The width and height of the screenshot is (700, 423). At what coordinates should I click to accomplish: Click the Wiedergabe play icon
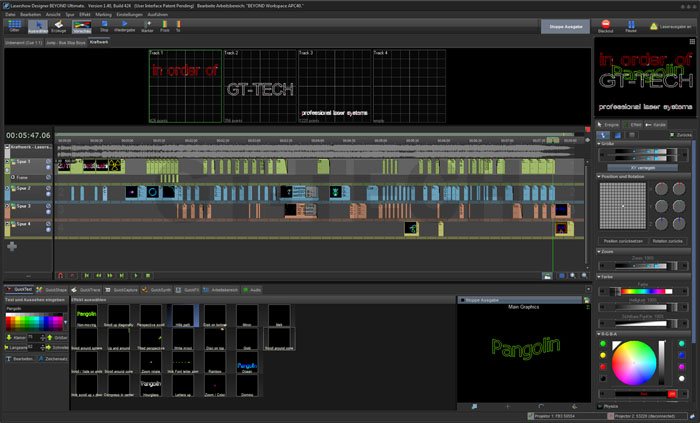(x=125, y=26)
